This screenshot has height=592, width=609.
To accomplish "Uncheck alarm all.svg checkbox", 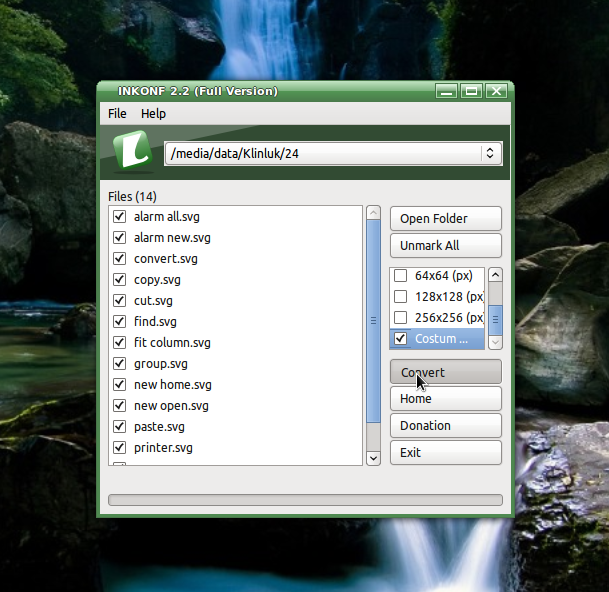I will point(120,216).
